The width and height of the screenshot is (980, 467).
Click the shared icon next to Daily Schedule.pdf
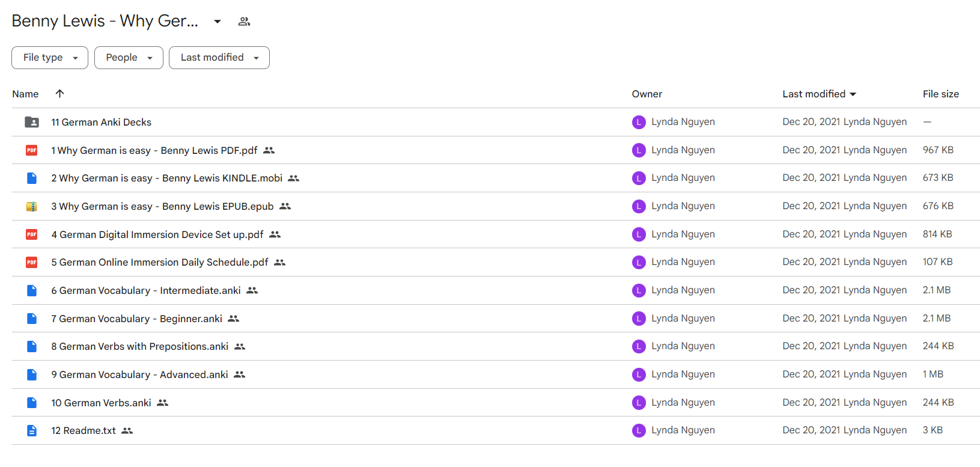tap(280, 263)
